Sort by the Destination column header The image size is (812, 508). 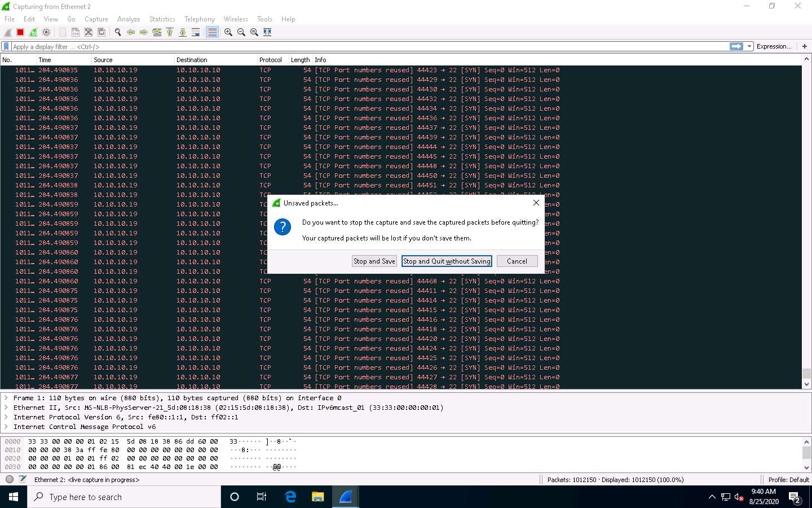[216, 60]
